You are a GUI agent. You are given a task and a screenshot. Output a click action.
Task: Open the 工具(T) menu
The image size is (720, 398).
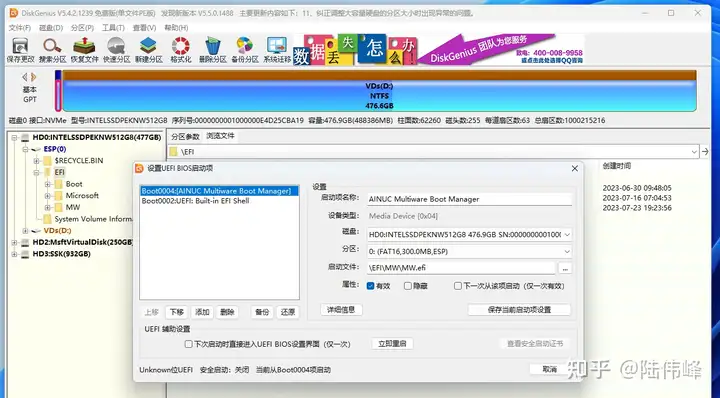[113, 28]
